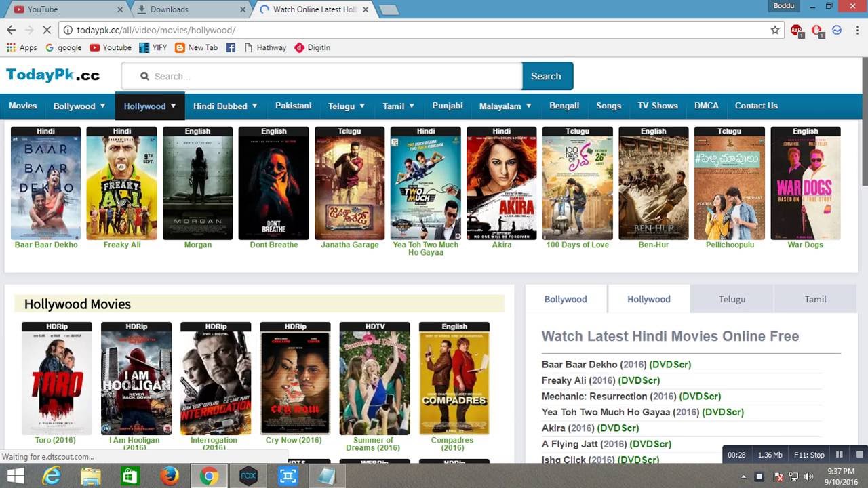Screen dimensions: 868x488
Task: Open the TV Shows menu item
Action: click(658, 106)
